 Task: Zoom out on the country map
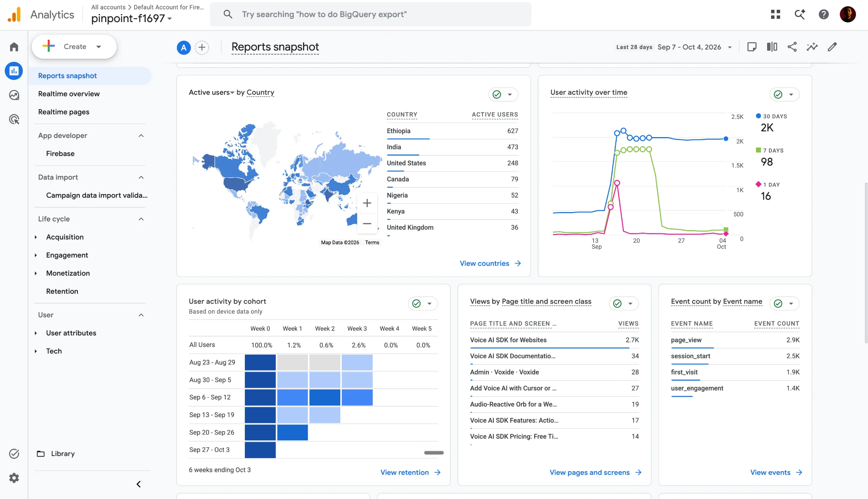click(x=367, y=224)
